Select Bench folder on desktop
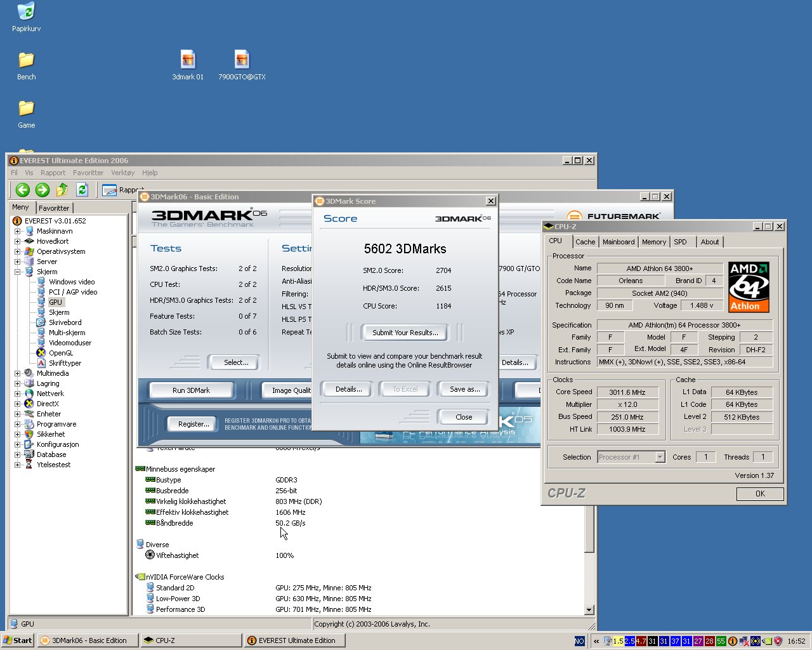The image size is (812, 650). (26, 65)
